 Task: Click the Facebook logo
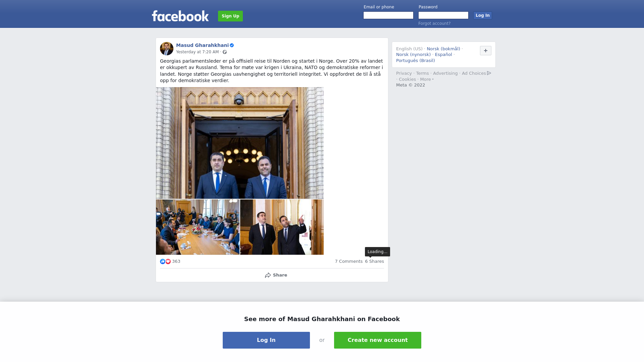[x=180, y=16]
